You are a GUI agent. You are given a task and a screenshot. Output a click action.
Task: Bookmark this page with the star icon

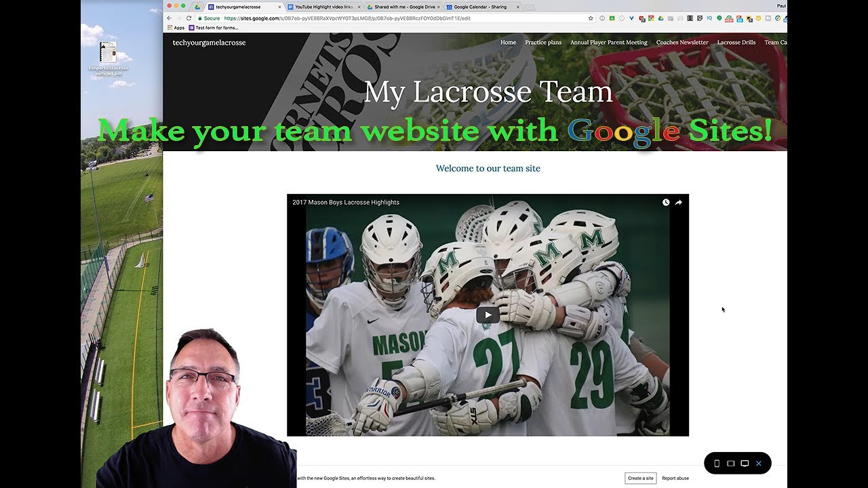tap(591, 18)
